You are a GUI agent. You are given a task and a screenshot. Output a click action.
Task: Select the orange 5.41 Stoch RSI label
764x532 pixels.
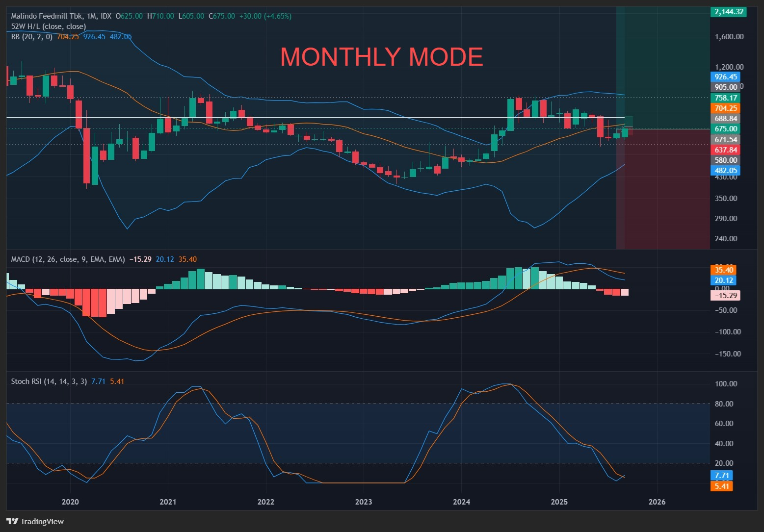click(721, 486)
